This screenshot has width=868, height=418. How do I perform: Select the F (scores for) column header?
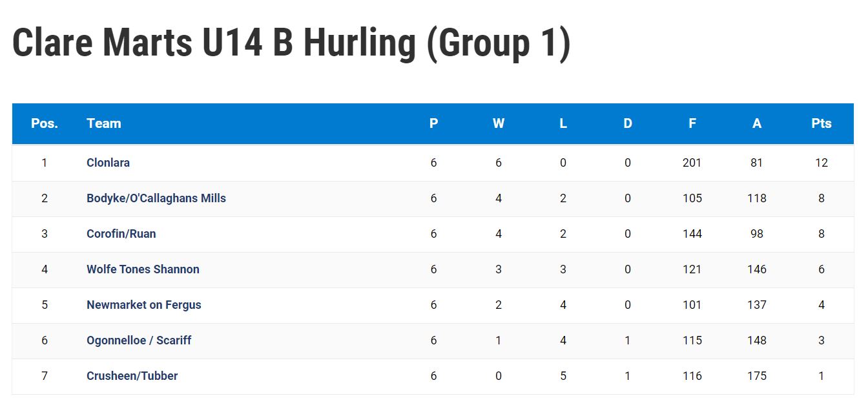[x=692, y=123]
